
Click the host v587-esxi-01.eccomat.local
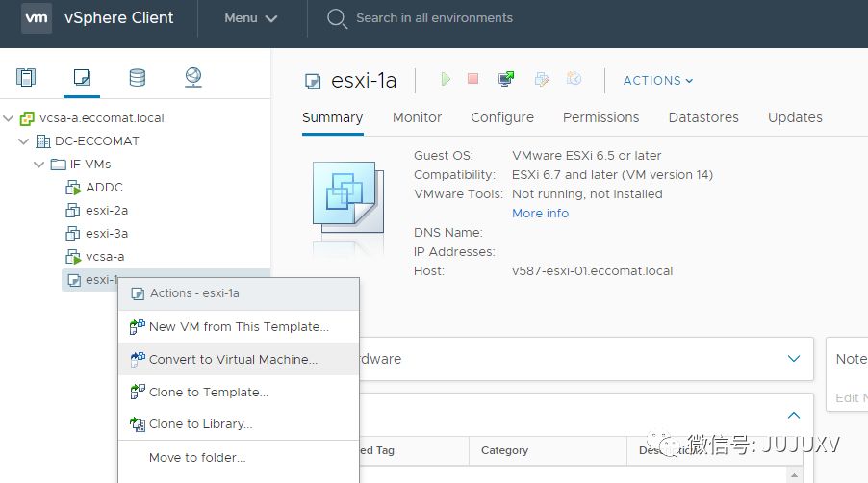pyautogui.click(x=593, y=271)
